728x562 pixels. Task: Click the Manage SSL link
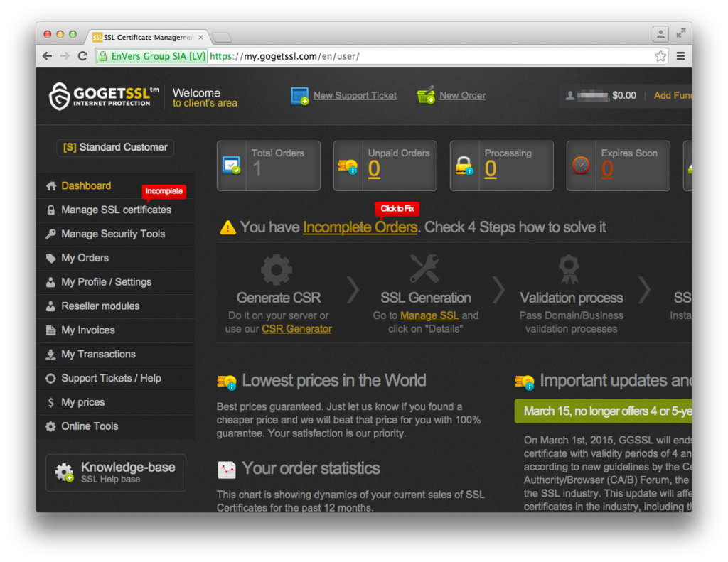pyautogui.click(x=429, y=315)
